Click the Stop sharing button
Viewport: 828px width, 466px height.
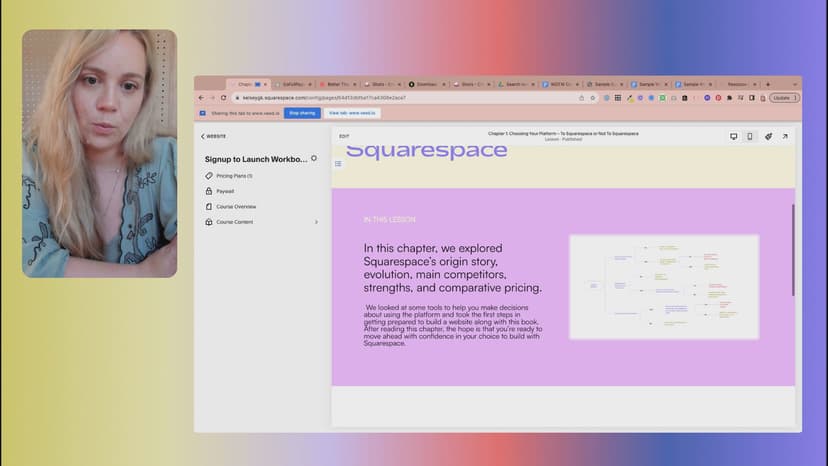301,113
